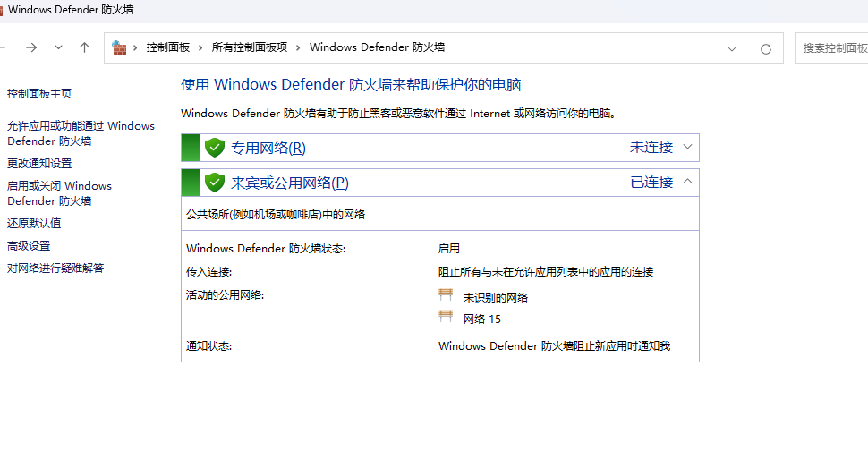Focus the 搜索控制面板 search box

pyautogui.click(x=831, y=48)
